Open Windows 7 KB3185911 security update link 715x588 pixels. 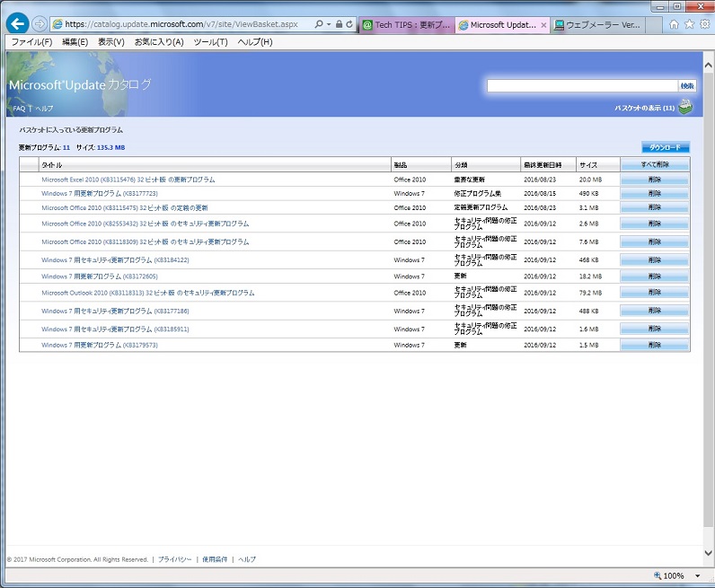click(x=115, y=329)
